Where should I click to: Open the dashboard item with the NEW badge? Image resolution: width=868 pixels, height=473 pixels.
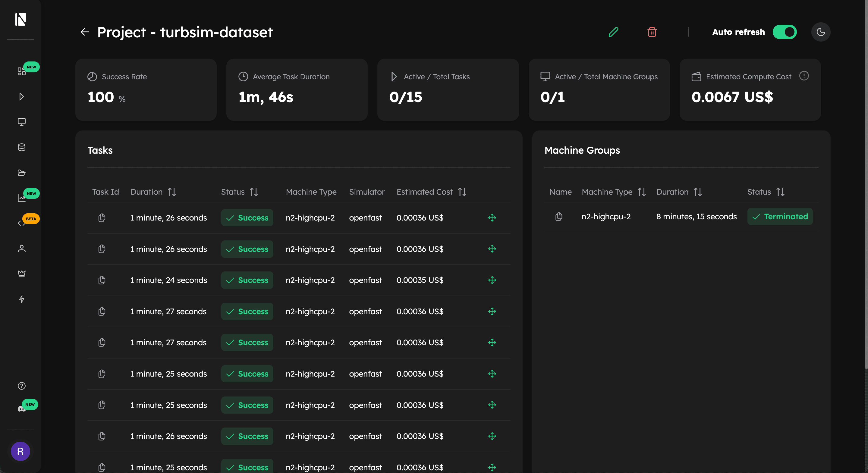pos(22,71)
